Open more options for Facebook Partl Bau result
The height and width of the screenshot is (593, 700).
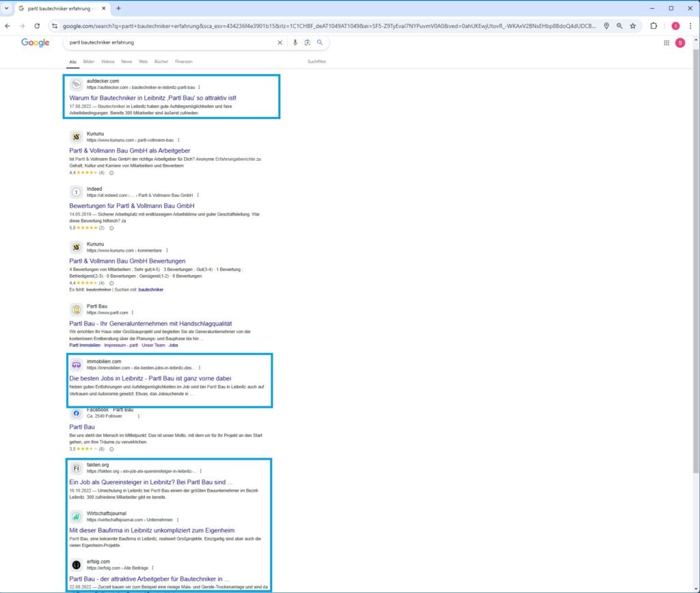point(138,416)
